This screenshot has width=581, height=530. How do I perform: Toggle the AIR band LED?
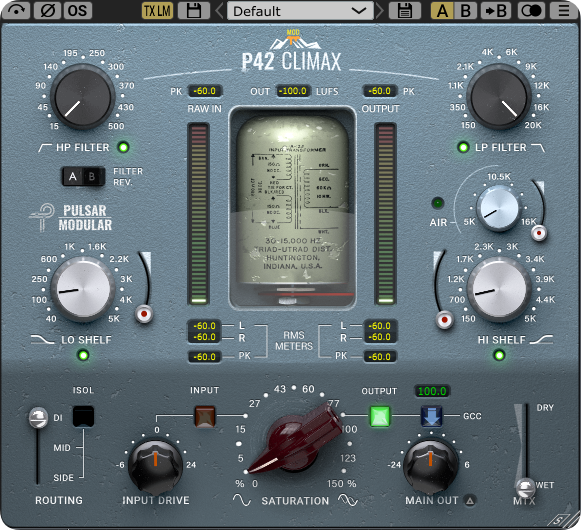(x=438, y=203)
